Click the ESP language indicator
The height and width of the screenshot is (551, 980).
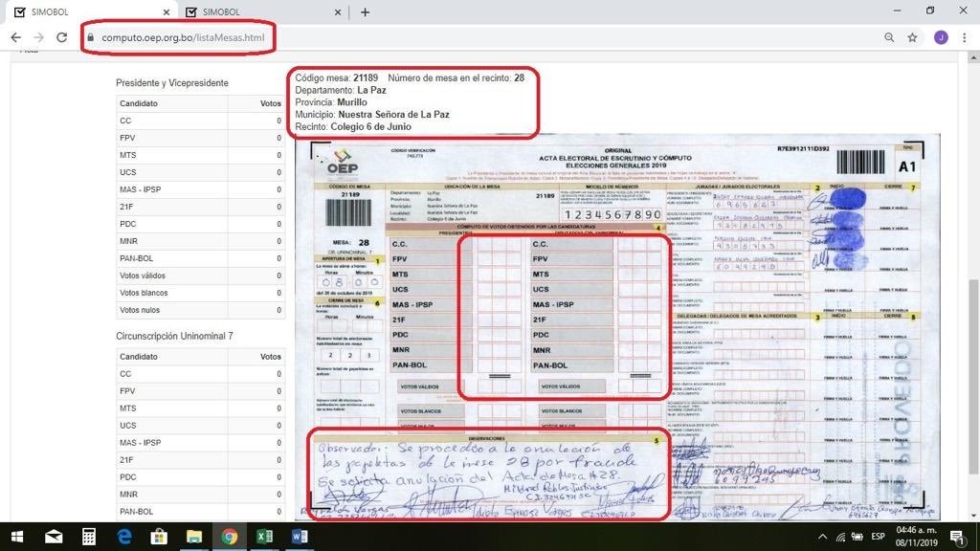[879, 537]
